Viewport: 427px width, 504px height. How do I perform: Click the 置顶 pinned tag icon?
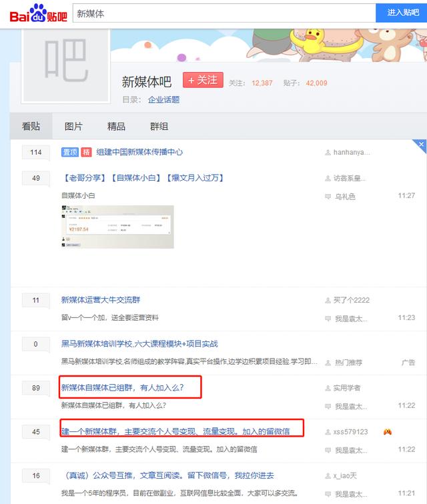click(70, 152)
